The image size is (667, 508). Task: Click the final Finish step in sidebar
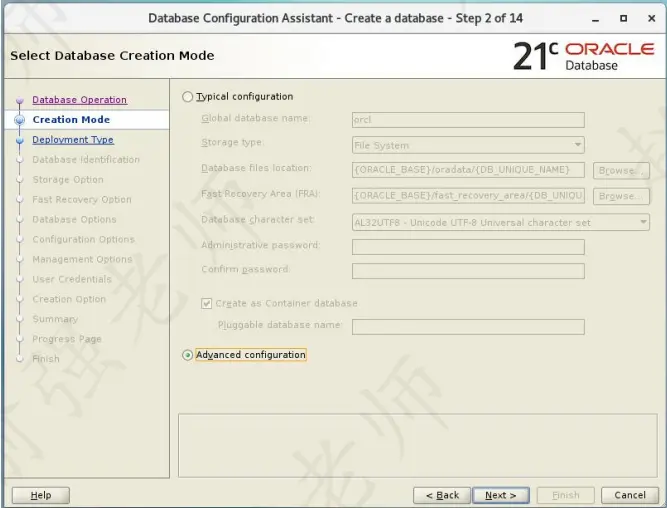46,359
